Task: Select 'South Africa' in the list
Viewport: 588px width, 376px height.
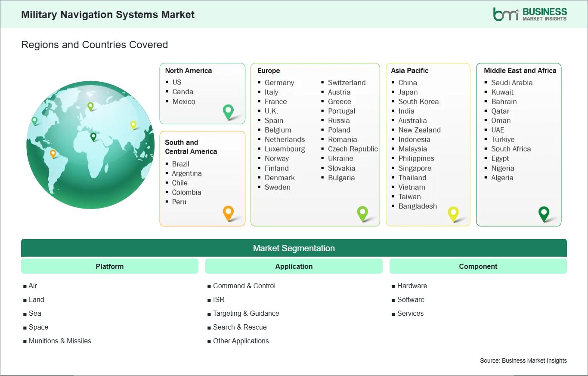Action: click(511, 149)
